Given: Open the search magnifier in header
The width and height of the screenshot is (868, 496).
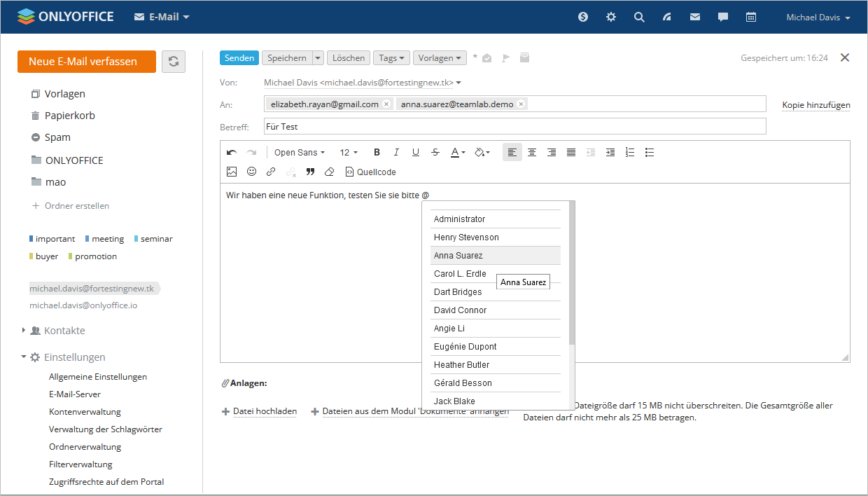Looking at the screenshot, I should tap(639, 18).
